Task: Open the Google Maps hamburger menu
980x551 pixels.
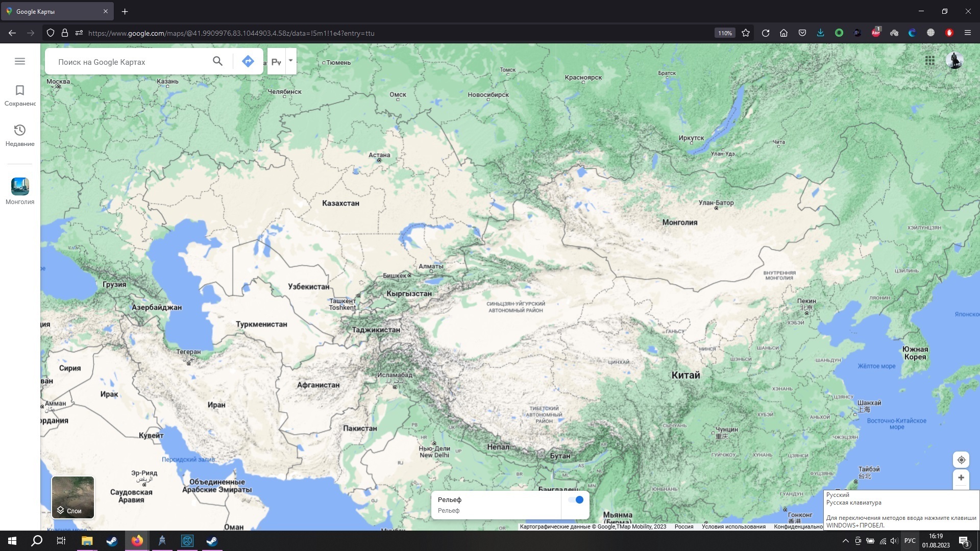Action: [20, 61]
